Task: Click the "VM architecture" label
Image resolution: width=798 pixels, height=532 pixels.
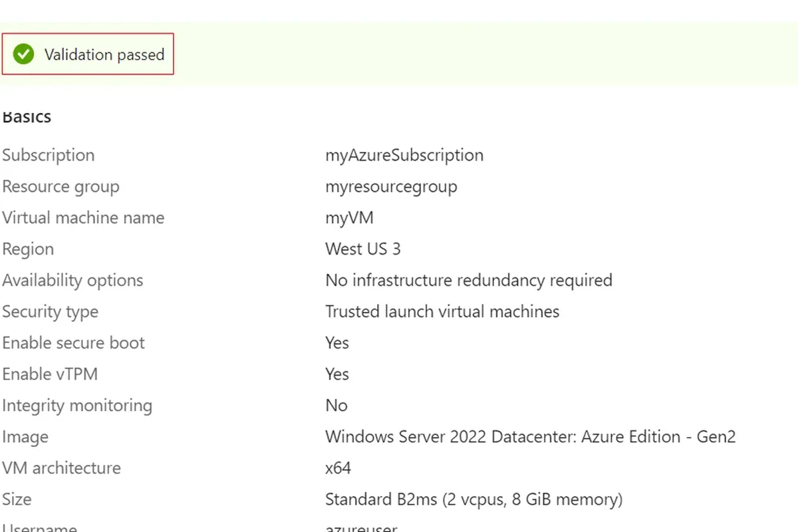Action: (x=61, y=467)
